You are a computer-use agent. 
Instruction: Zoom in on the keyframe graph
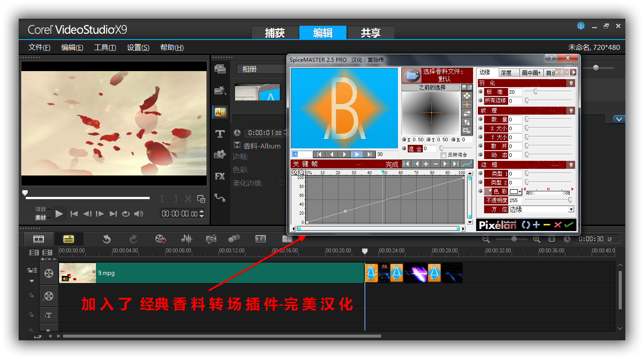point(294,172)
